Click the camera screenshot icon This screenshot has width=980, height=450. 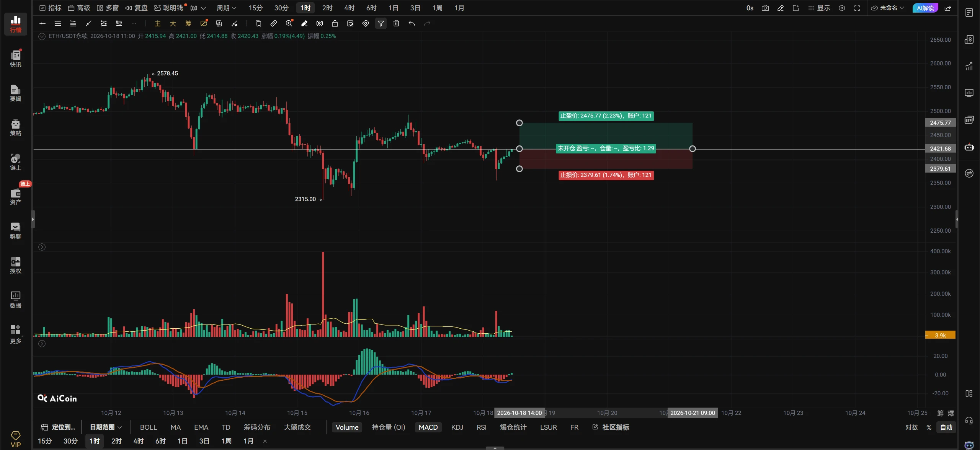click(x=765, y=8)
